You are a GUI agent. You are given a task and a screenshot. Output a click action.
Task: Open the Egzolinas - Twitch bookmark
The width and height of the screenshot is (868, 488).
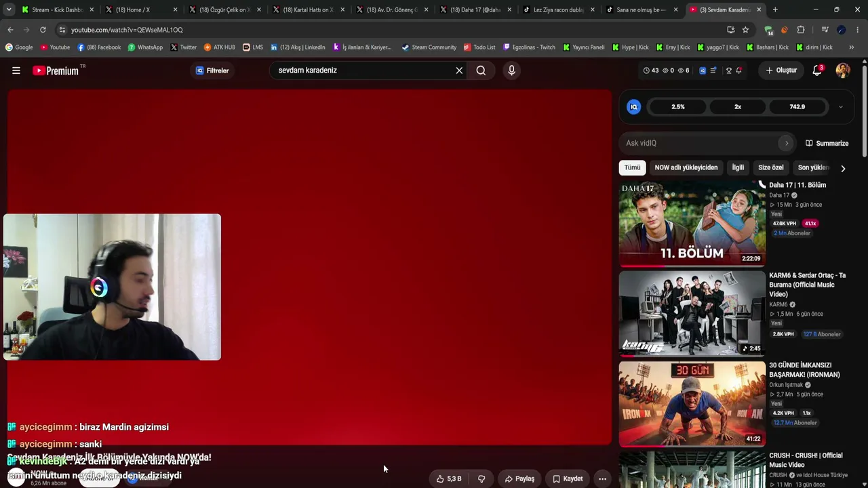(529, 47)
